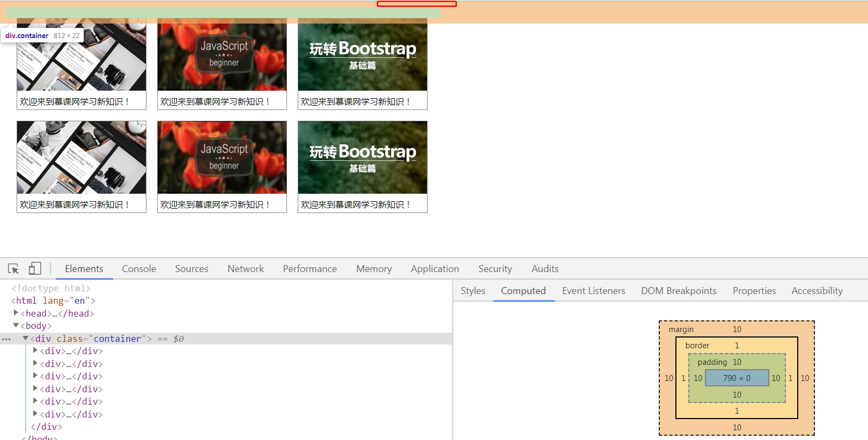Viewport: 868px width, 440px height.
Task: Click the margin-top value 10 in box model
Action: click(737, 329)
